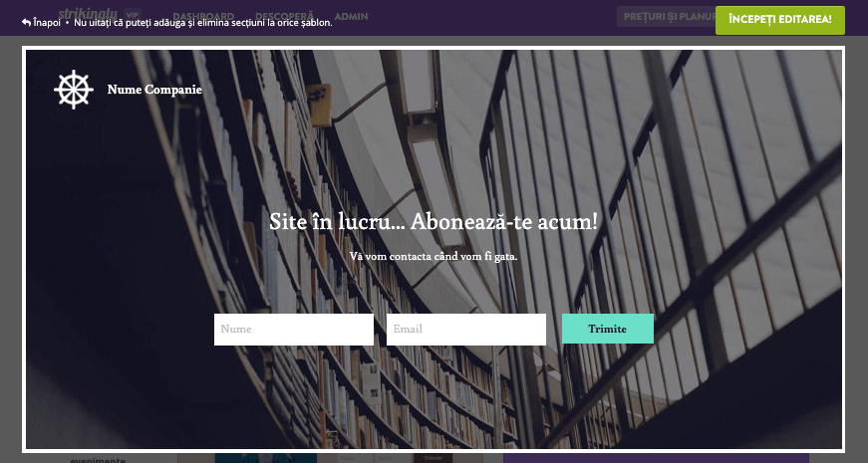Click the purple template thumbnail at bottom right

[x=656, y=459]
